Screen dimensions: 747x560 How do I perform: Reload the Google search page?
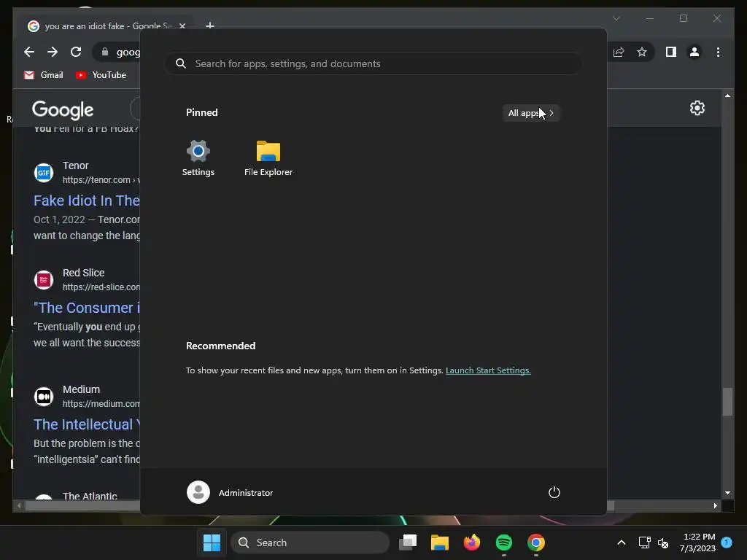pyautogui.click(x=76, y=52)
